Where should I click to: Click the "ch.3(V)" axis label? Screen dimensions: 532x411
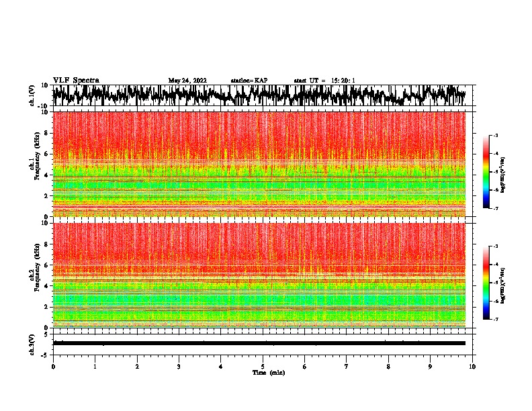[x=32, y=345]
